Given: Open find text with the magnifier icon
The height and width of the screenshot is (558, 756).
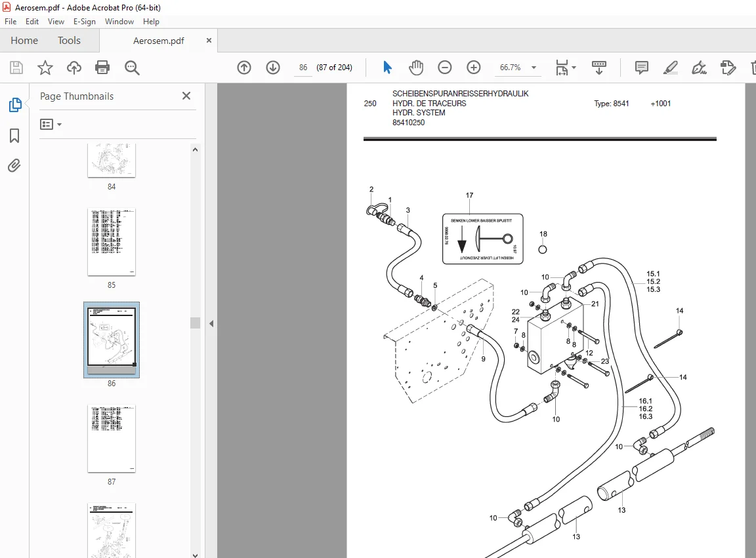Looking at the screenshot, I should [132, 68].
